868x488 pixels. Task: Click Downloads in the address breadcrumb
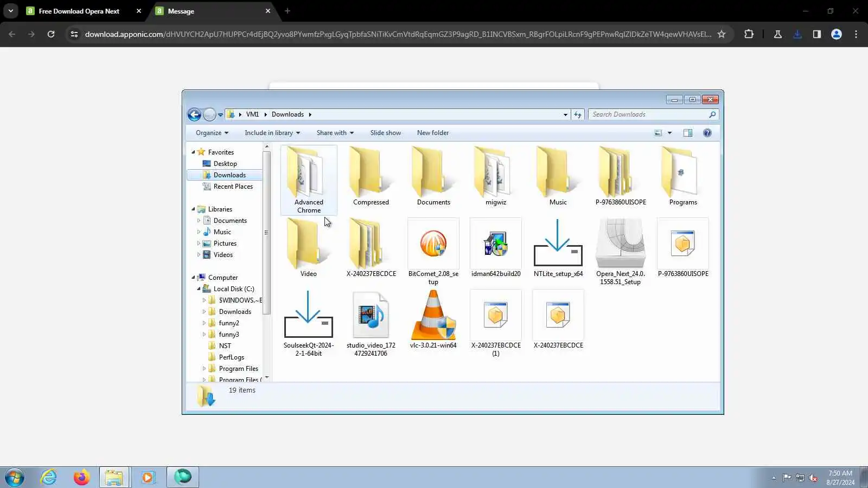(288, 114)
